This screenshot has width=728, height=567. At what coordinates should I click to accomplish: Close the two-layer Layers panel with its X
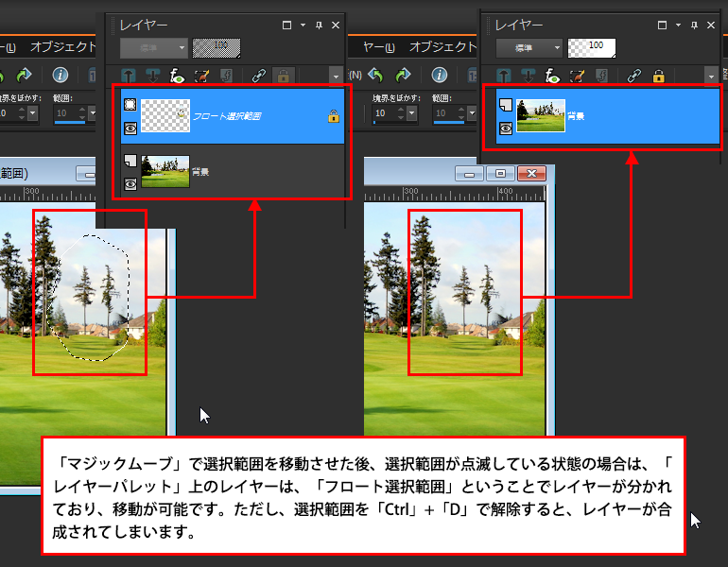pyautogui.click(x=336, y=26)
